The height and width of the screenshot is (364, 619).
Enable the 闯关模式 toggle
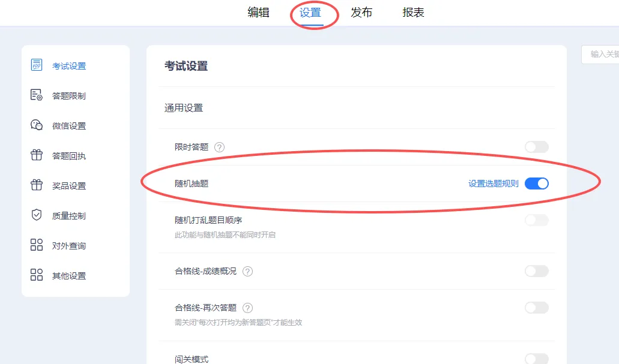tap(537, 359)
